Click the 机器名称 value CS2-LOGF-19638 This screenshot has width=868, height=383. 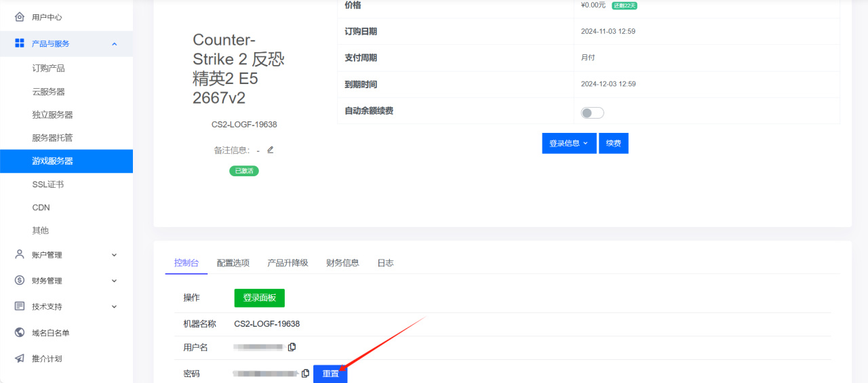(x=267, y=324)
